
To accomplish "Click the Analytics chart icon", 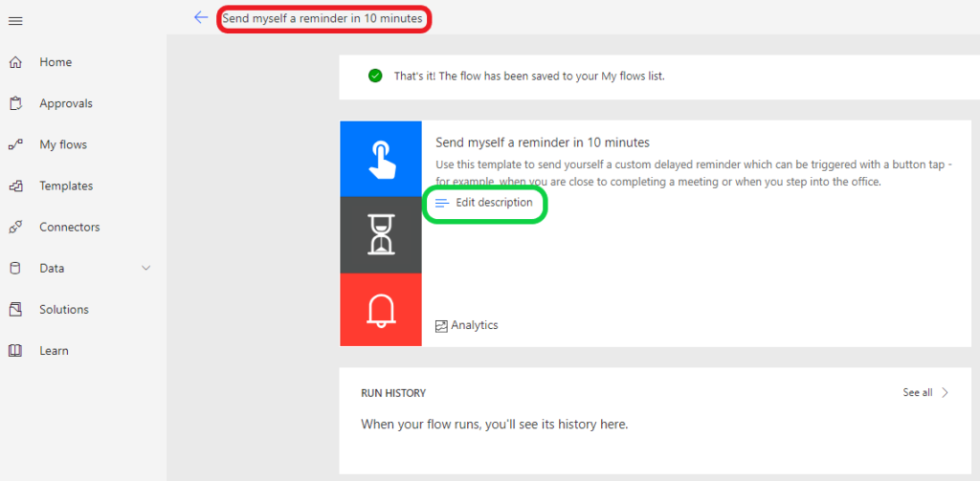I will 442,325.
